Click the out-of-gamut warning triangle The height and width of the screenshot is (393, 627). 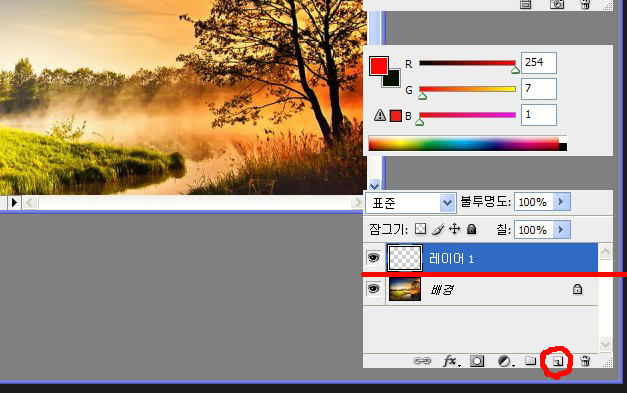pos(379,116)
